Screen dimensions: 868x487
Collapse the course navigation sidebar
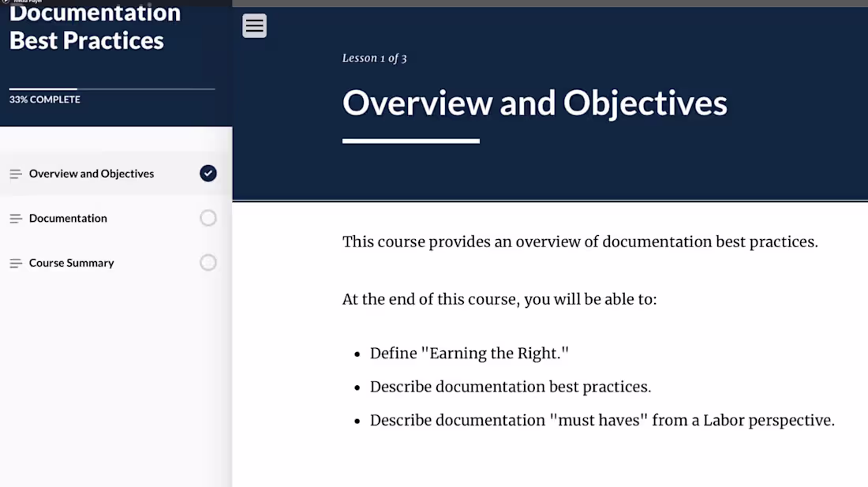pos(254,25)
